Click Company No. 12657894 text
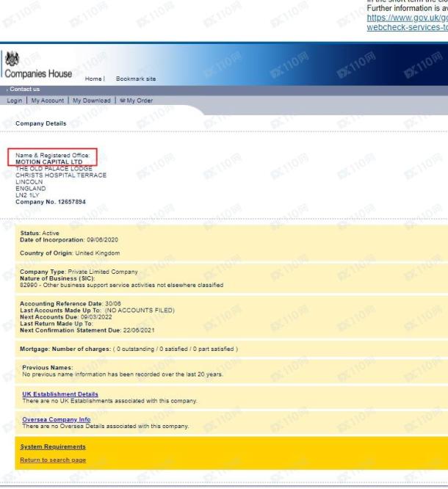The height and width of the screenshot is (489, 448). click(x=51, y=202)
